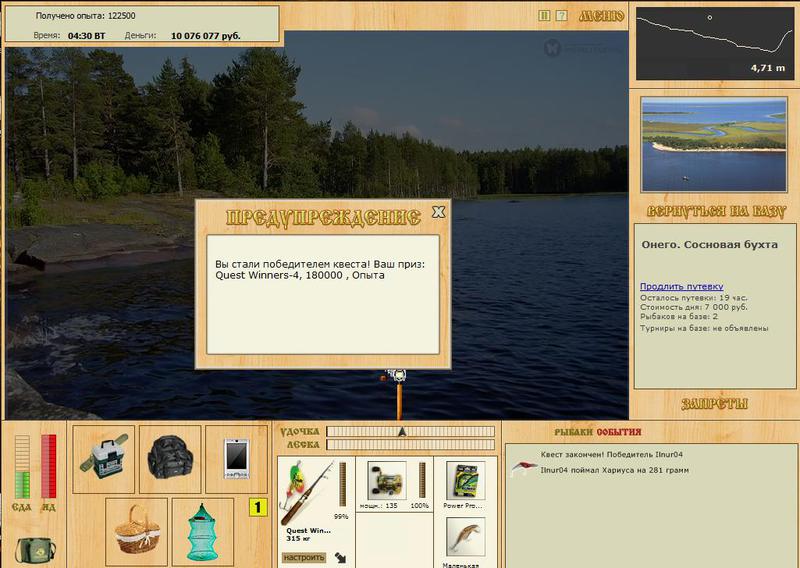Click the money amount 10 076 077 руб.
Screen dimensions: 800x568
206,36
